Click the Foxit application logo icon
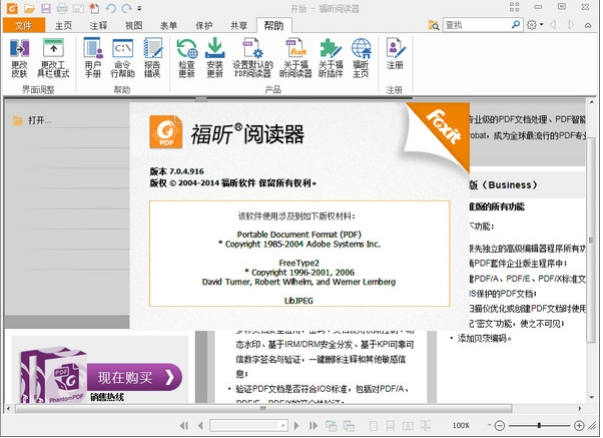 (12, 8)
